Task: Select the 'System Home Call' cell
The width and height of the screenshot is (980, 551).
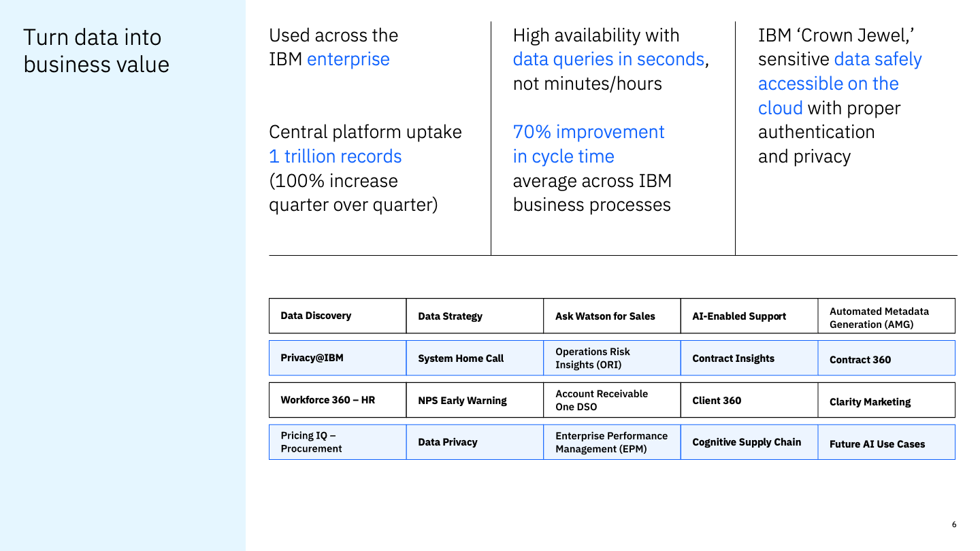Action: [x=475, y=358]
